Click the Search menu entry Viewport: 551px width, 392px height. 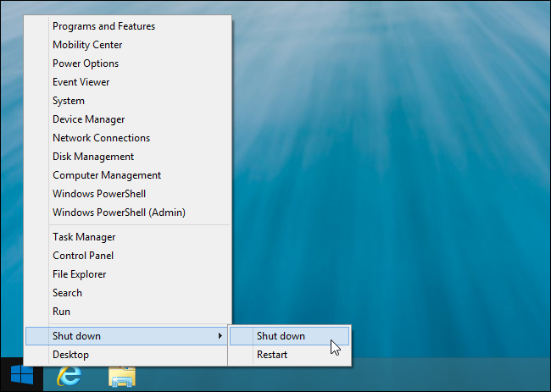tap(127, 293)
